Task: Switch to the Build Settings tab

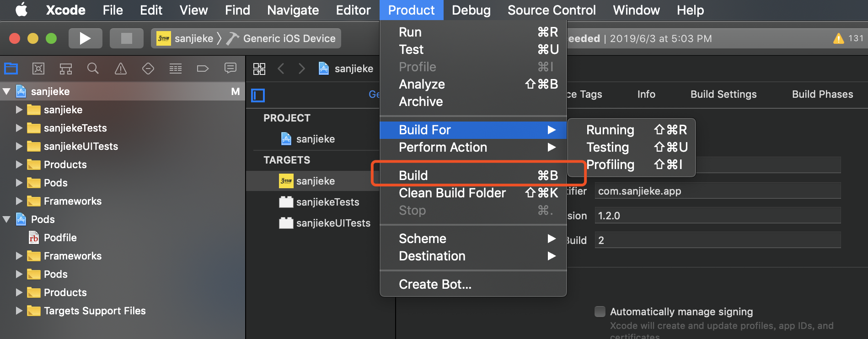Action: coord(723,94)
